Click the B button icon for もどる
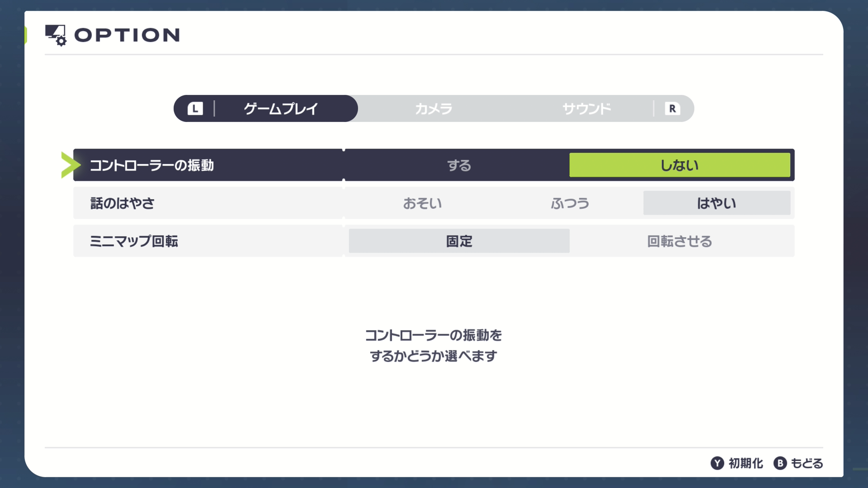The width and height of the screenshot is (868, 488). [x=780, y=463]
